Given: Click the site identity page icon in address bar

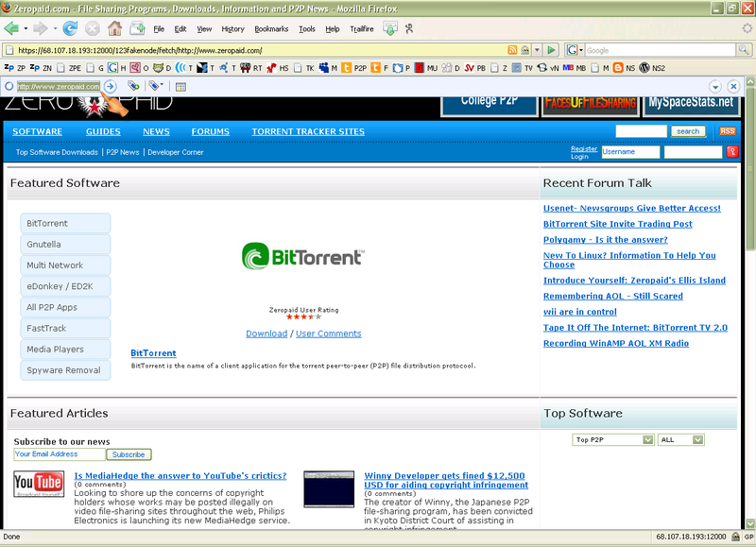Looking at the screenshot, I should (x=9, y=50).
